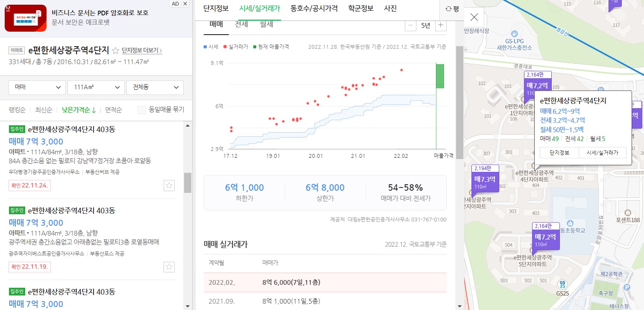Click the green 현재 매물가격 bar in chart
This screenshot has height=310, width=644.
pyautogui.click(x=440, y=76)
